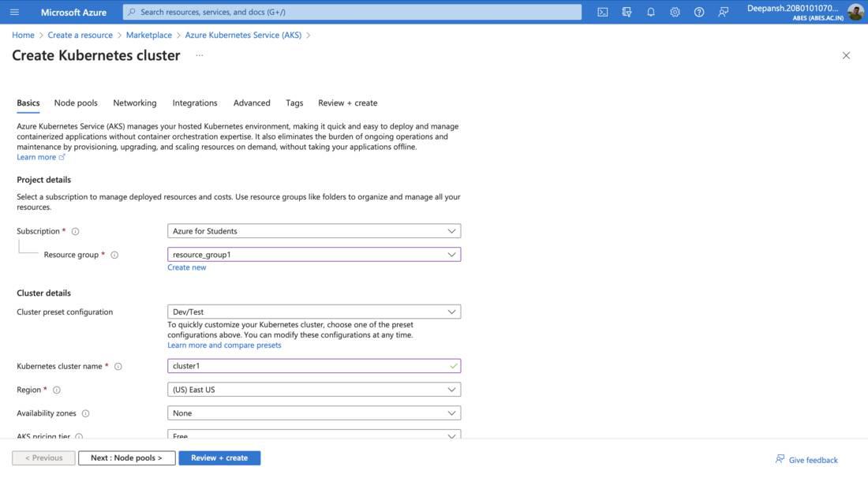868x478 pixels.
Task: Click the Previous button
Action: 43,457
